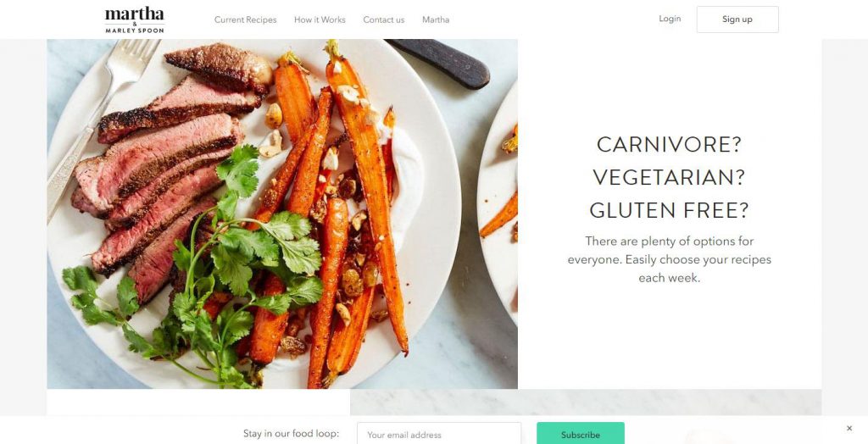Click the plenty of options paragraph text
Viewport: 868px width, 444px height.
pyautogui.click(x=670, y=259)
